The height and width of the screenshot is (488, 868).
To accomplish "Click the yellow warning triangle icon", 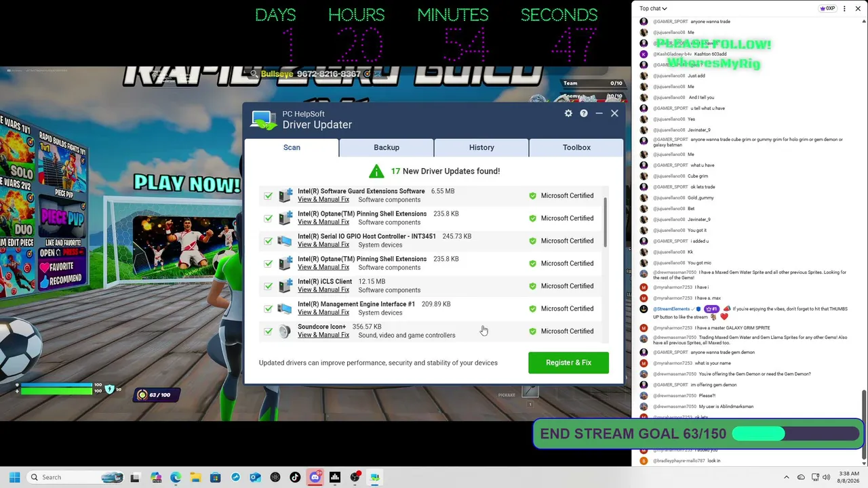I will (x=376, y=171).
